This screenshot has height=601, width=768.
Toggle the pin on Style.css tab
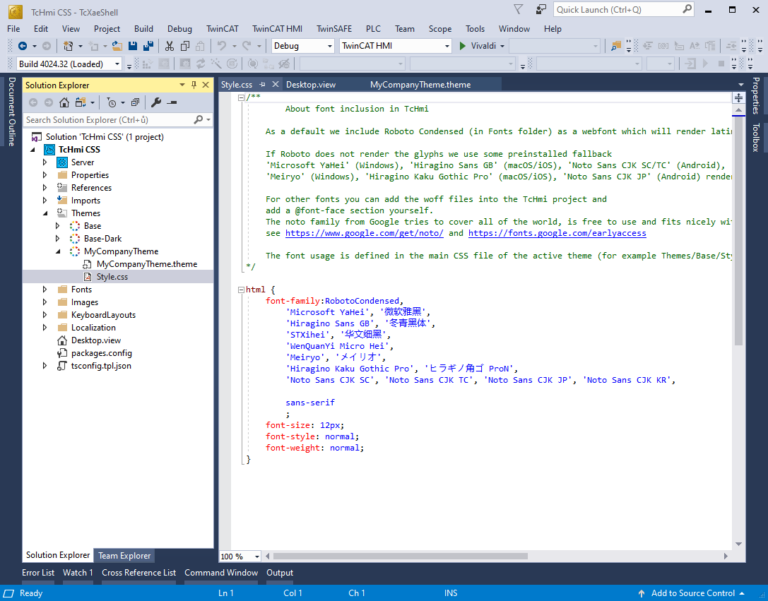pos(260,85)
